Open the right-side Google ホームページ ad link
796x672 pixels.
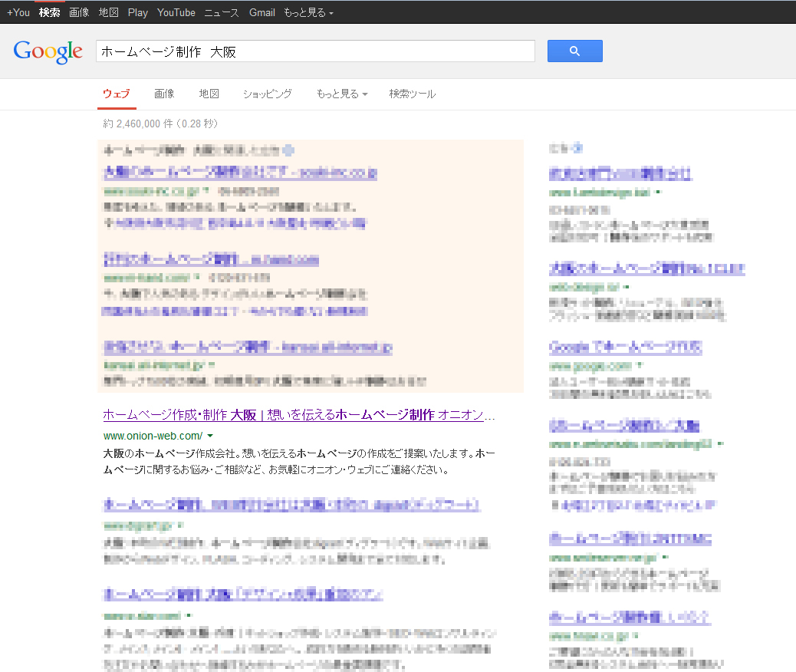tap(625, 348)
